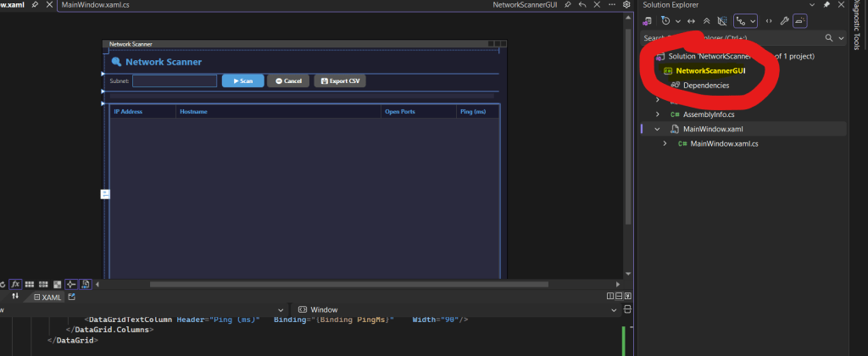Click Collapse All icon in Solution Explorer
Image resolution: width=868 pixels, height=356 pixels.
[708, 20]
